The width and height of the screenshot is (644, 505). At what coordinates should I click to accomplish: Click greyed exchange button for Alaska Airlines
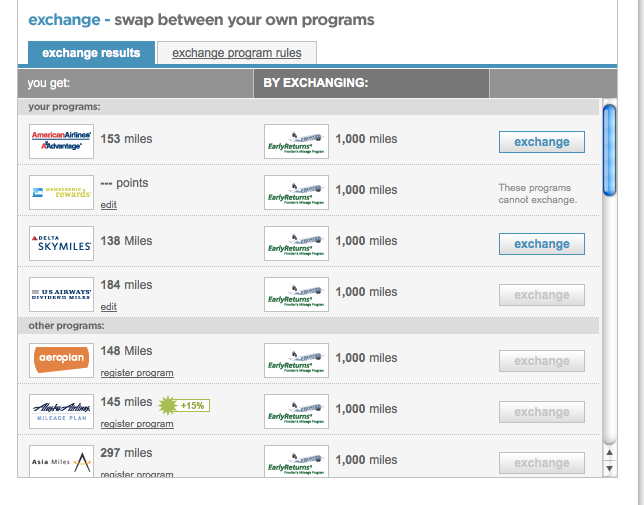[542, 412]
